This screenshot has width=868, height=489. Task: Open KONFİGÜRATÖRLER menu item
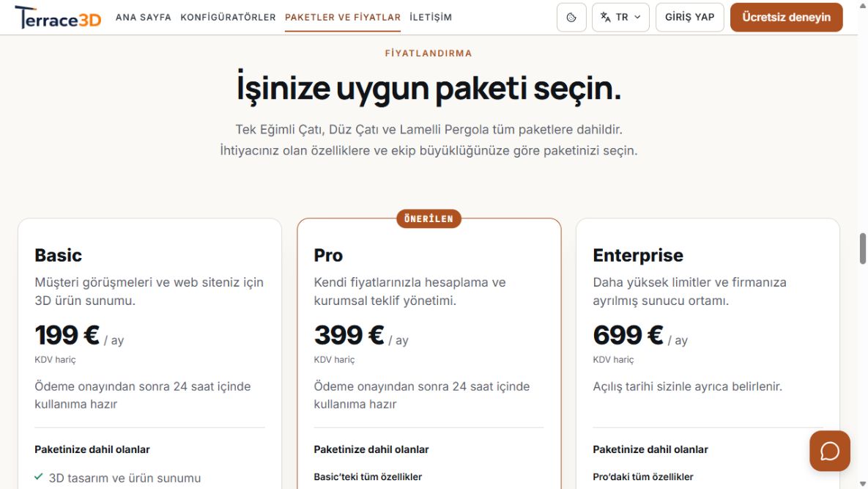(228, 17)
